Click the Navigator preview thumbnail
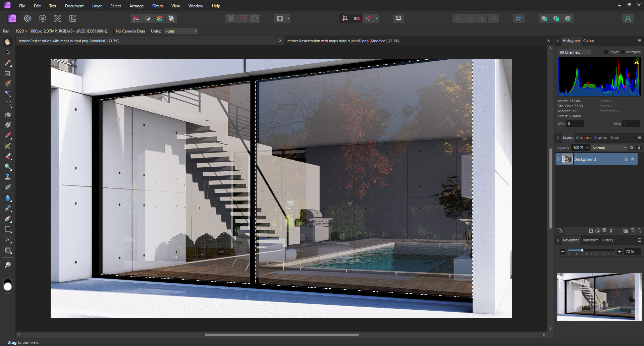 click(x=599, y=297)
